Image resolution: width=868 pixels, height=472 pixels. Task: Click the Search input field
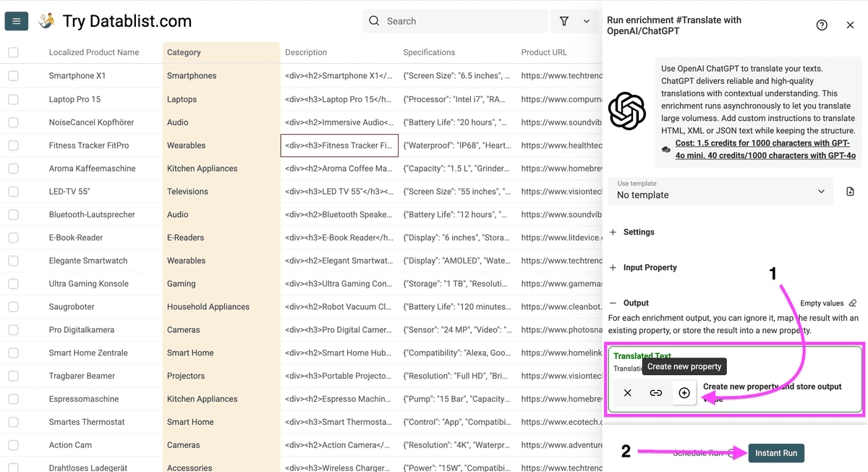[456, 21]
